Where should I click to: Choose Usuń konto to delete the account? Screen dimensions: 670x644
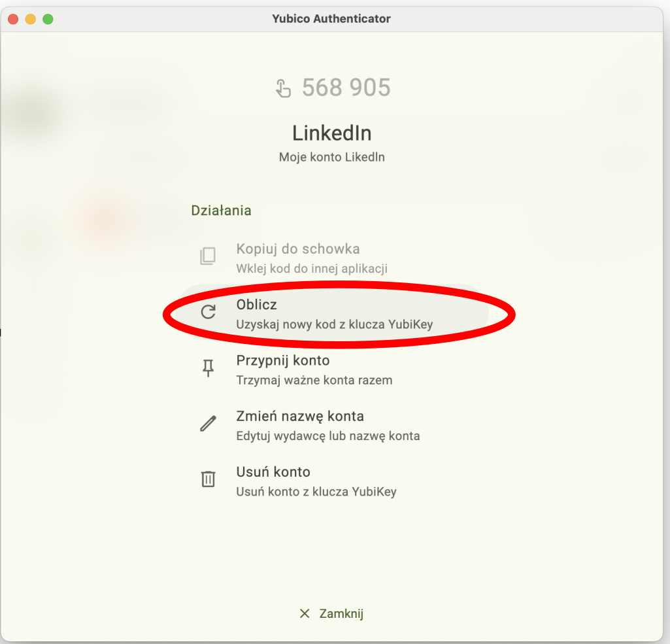tap(273, 472)
